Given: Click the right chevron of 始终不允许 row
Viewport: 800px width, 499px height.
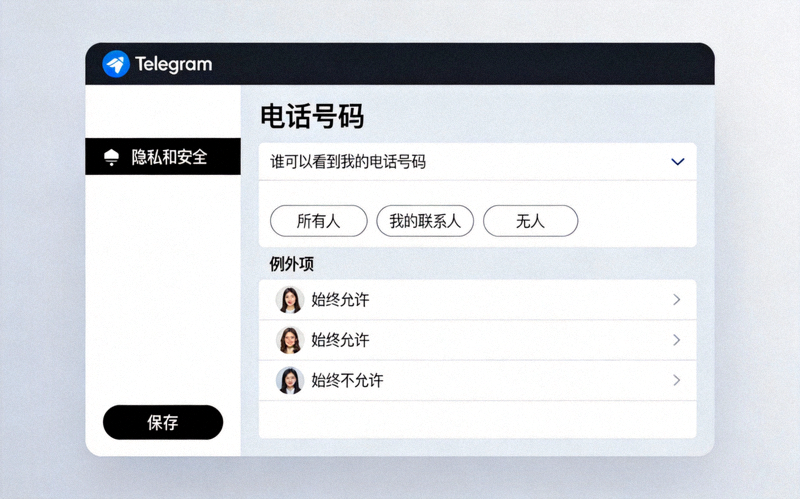Looking at the screenshot, I should coord(677,380).
